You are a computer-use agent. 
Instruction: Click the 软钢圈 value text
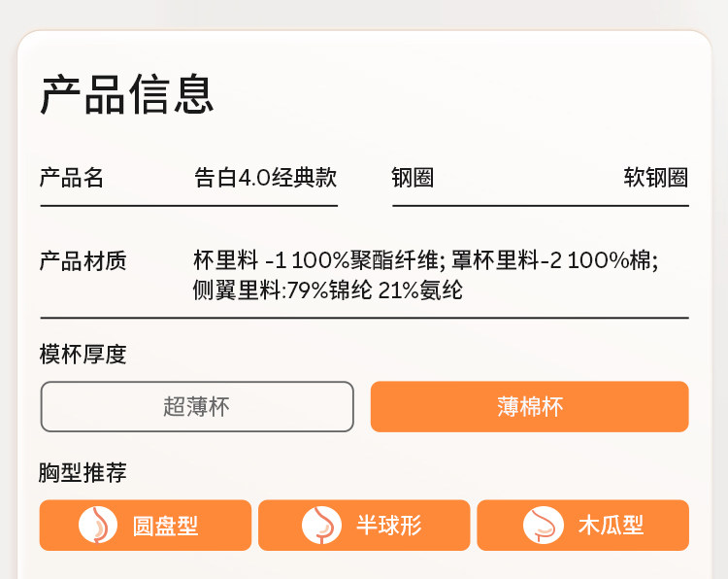656,178
